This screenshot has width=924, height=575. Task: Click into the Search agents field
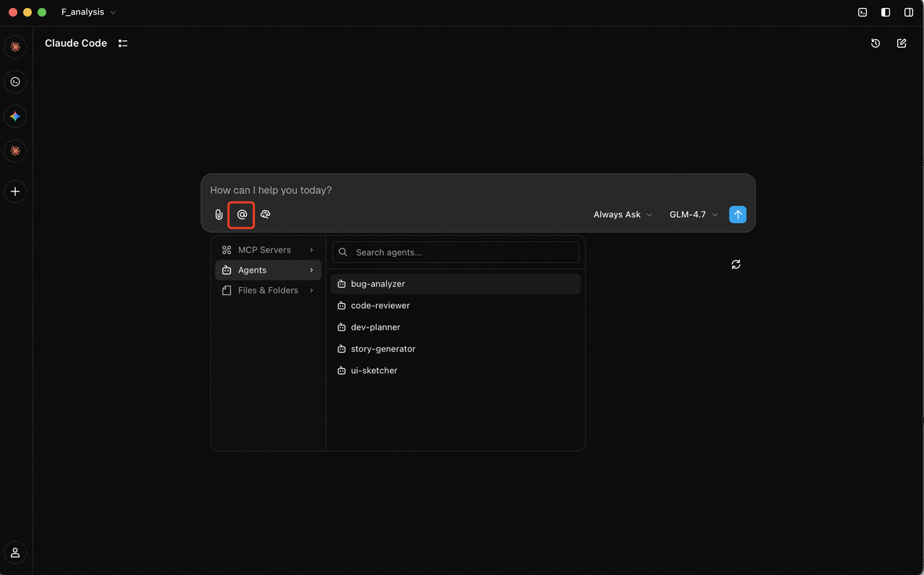point(456,253)
